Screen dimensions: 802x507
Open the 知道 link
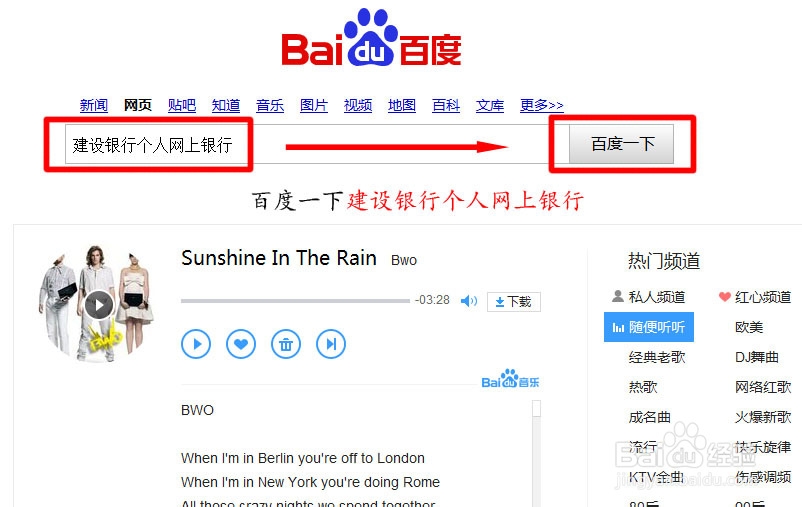pyautogui.click(x=226, y=105)
